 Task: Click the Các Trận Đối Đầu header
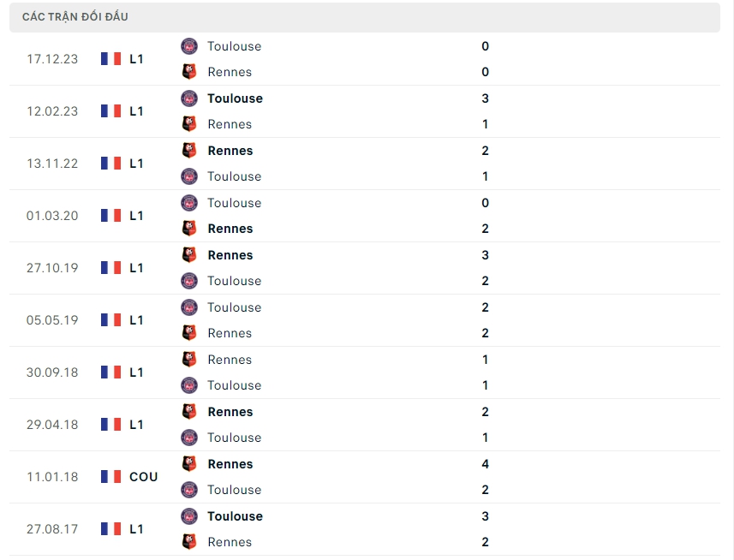tap(75, 17)
